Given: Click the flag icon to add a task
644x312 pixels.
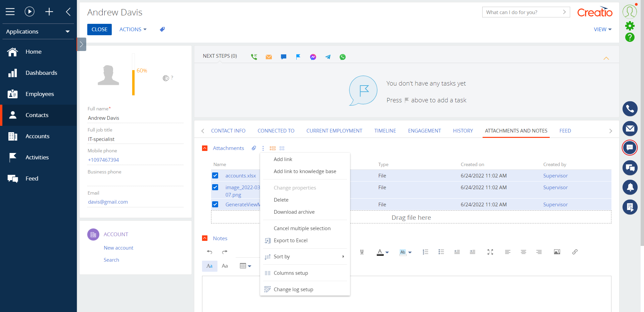Looking at the screenshot, I should 298,57.
